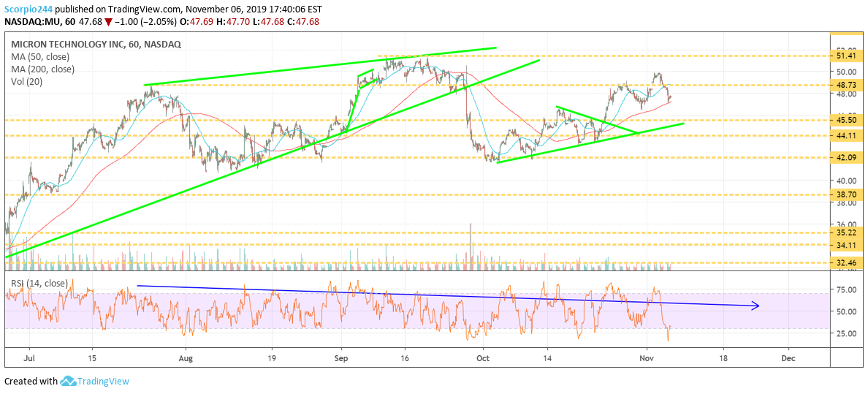Click the 48.00 price axis tick
868x394 pixels.
coord(845,94)
